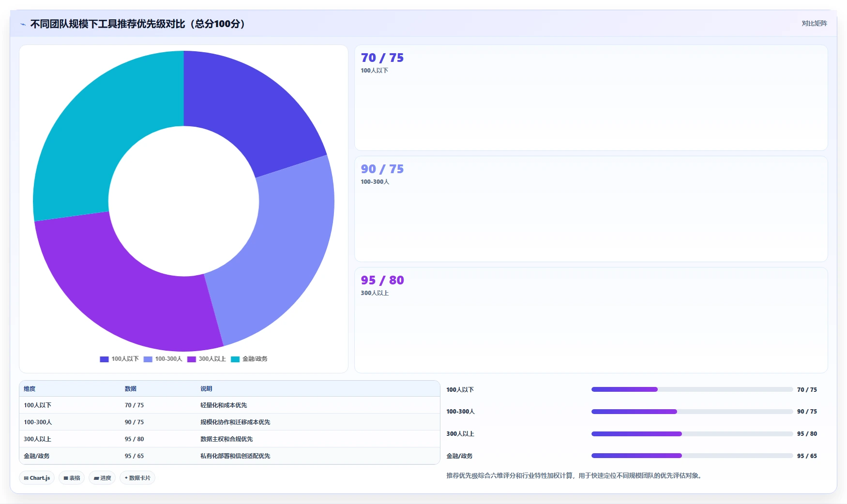Click the dashboard title text

click(x=139, y=24)
